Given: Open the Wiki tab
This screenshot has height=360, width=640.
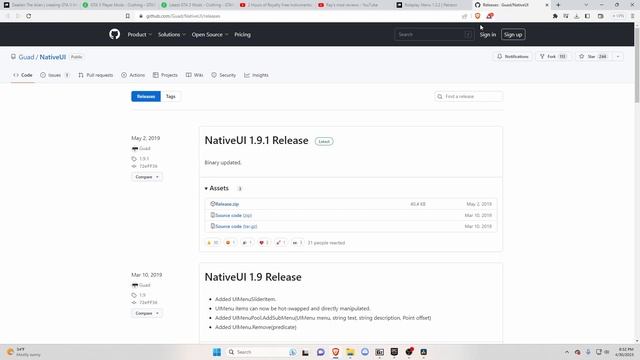Looking at the screenshot, I should point(194,75).
